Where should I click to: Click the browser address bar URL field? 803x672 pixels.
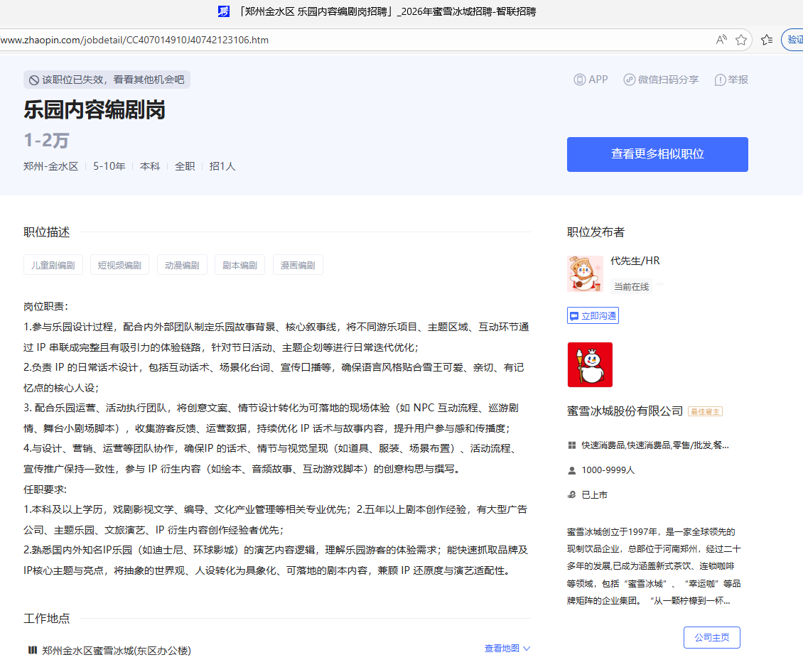(x=284, y=40)
